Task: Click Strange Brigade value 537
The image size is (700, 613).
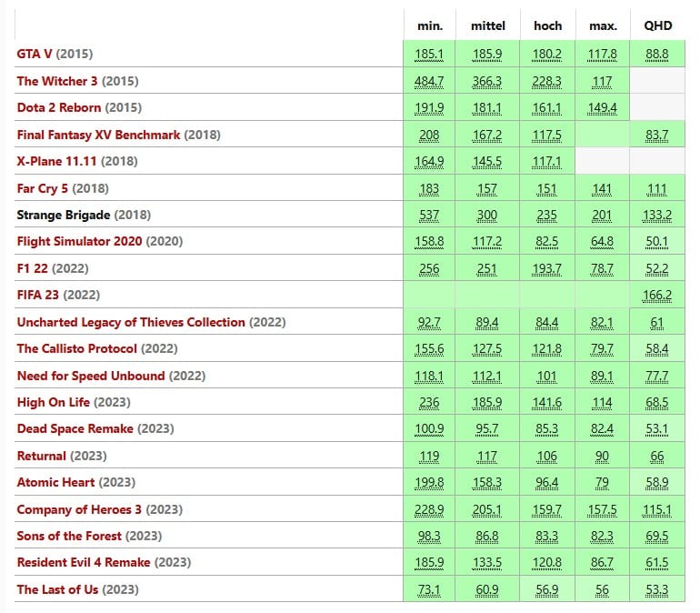Action: [429, 216]
